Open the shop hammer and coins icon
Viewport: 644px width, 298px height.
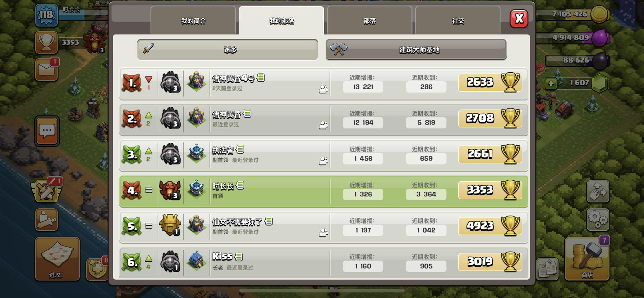pos(587,258)
